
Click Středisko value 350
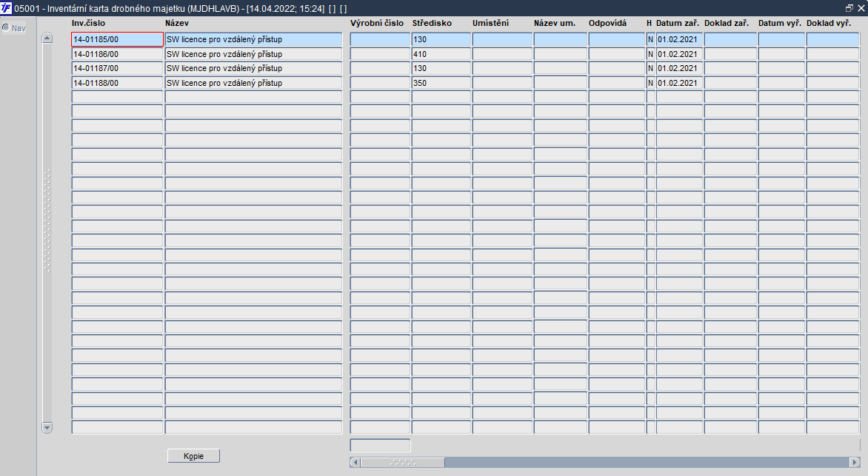tap(441, 83)
